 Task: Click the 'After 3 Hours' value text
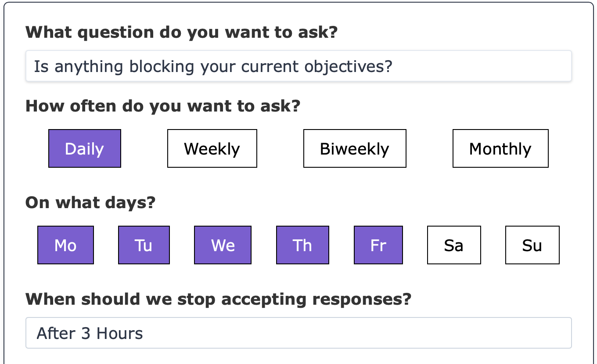90,333
